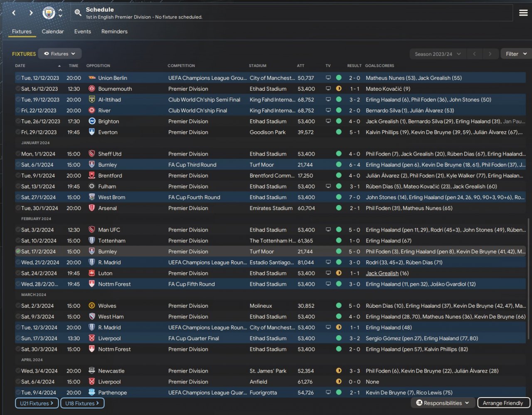This screenshot has height=415, width=532.
Task: Switch to the Calendar tab
Action: (53, 32)
